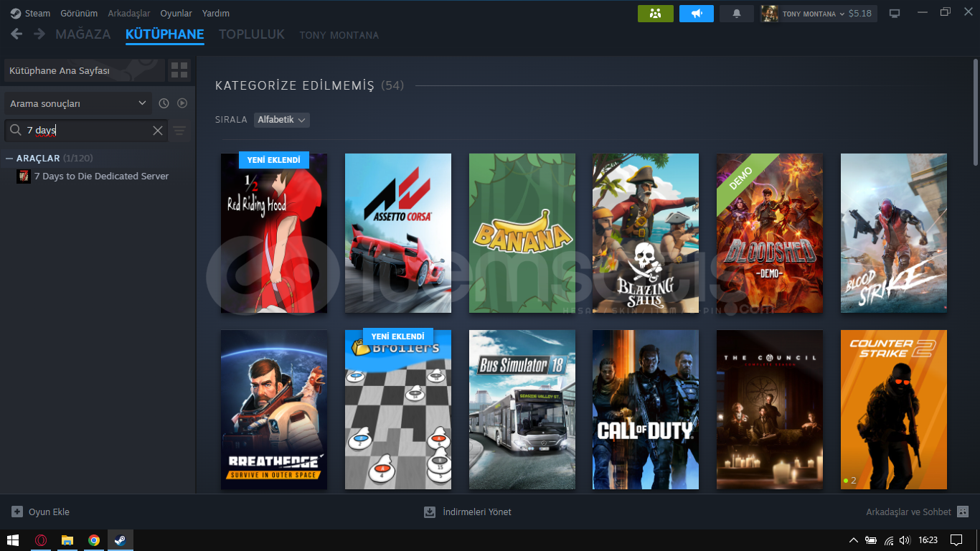
Task: Open the TONY MONTANA profile tab
Action: [x=339, y=35]
